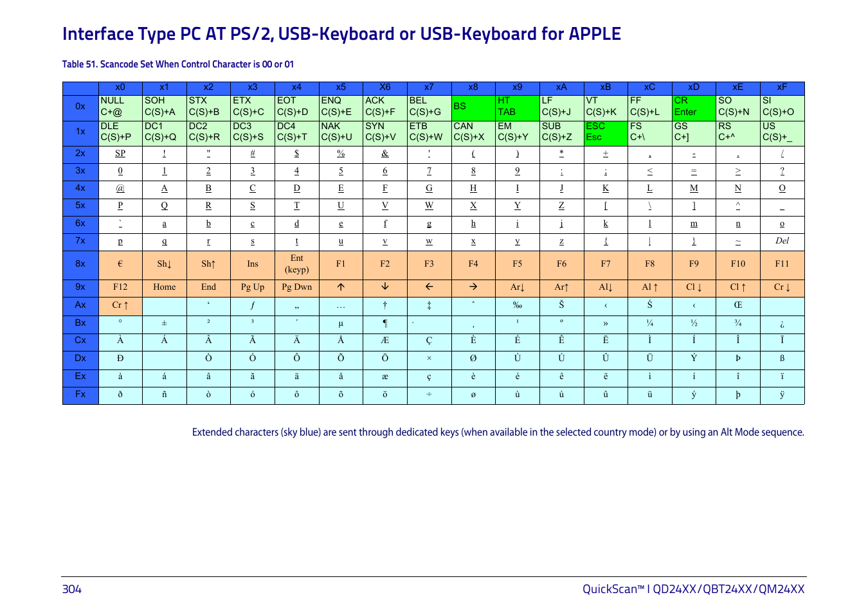Click the æ cell in row Ex
The image size is (868, 613).
(385, 377)
